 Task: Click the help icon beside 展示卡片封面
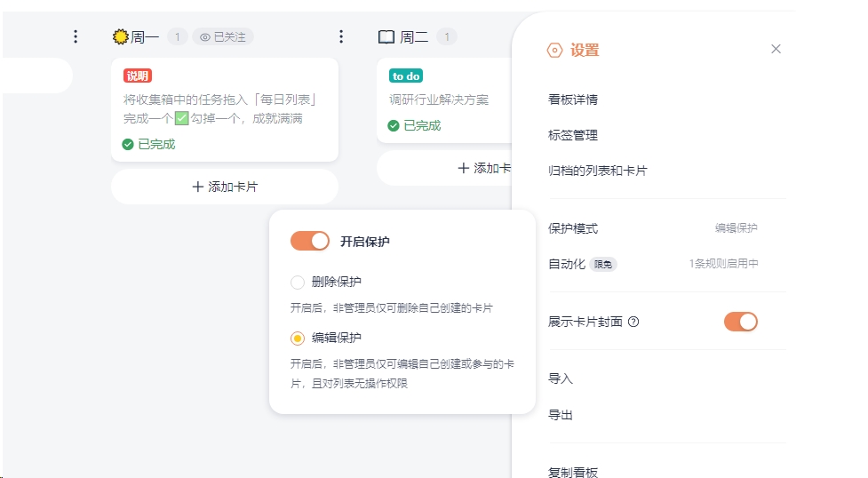pos(633,322)
